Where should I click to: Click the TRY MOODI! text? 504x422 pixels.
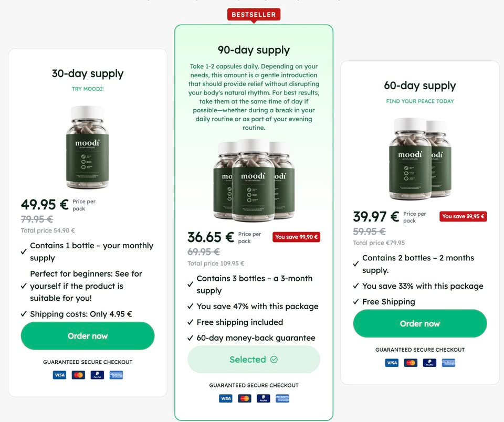[x=88, y=89]
